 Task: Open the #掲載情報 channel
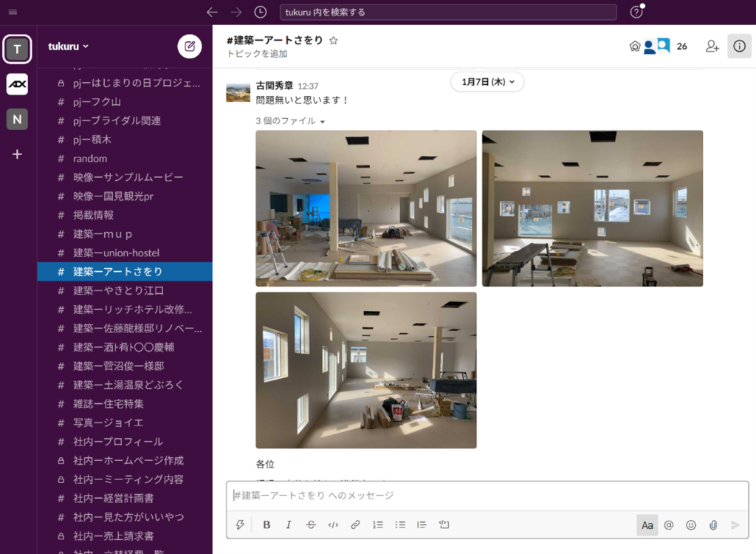[90, 215]
